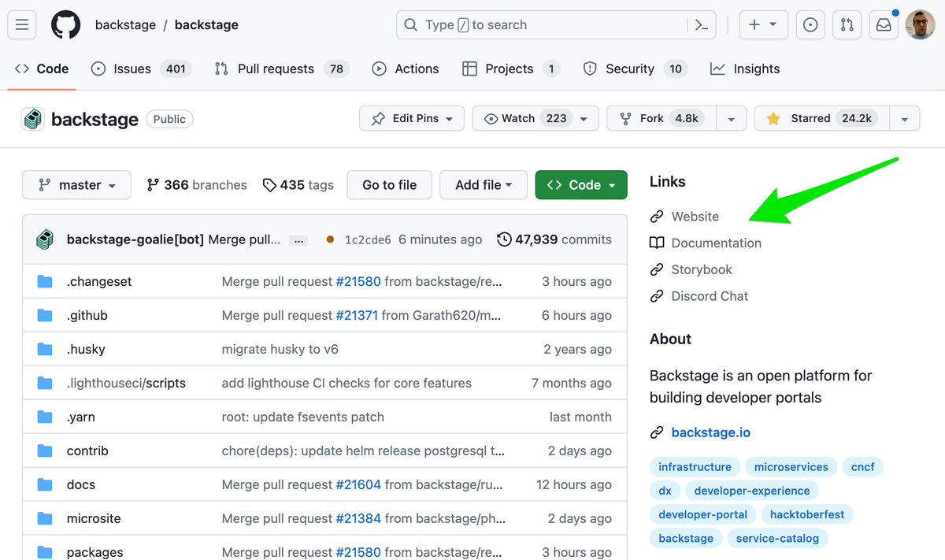Open the packages folder name
Screen dimensions: 945x560
click(x=94, y=552)
